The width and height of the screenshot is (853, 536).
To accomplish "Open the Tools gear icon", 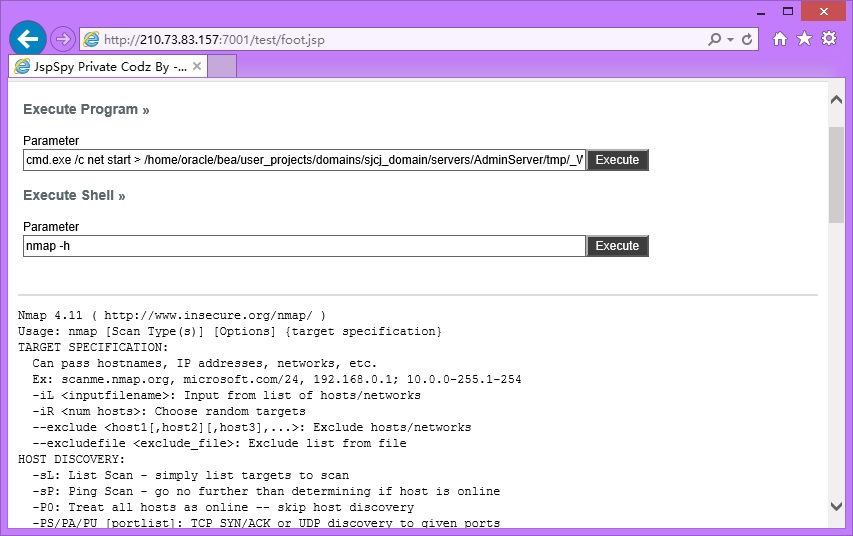I will pyautogui.click(x=829, y=39).
